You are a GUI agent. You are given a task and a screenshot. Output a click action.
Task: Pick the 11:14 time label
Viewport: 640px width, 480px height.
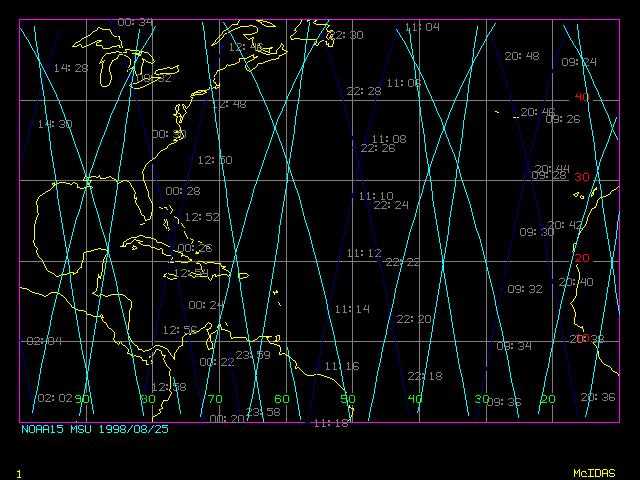pyautogui.click(x=352, y=309)
